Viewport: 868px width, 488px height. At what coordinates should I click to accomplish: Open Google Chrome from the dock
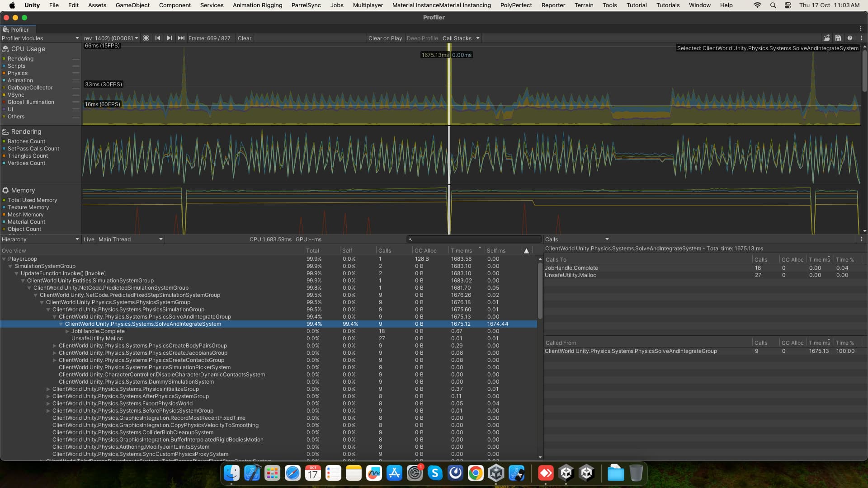(x=476, y=473)
